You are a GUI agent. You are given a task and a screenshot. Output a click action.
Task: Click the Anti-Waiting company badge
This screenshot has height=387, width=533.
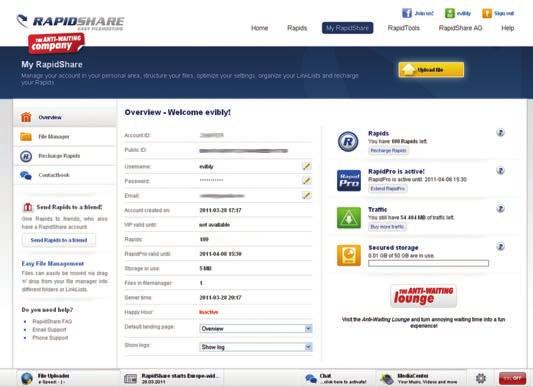56,44
